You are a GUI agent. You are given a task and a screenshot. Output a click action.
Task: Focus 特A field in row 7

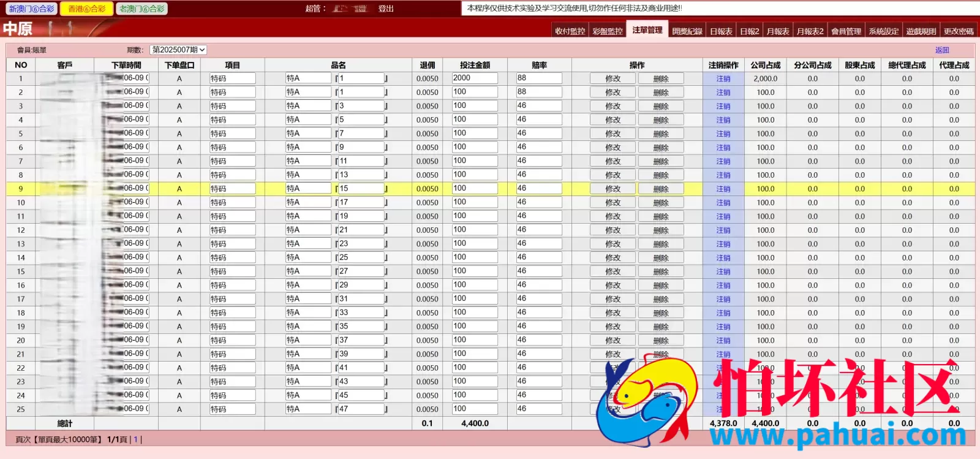308,161
